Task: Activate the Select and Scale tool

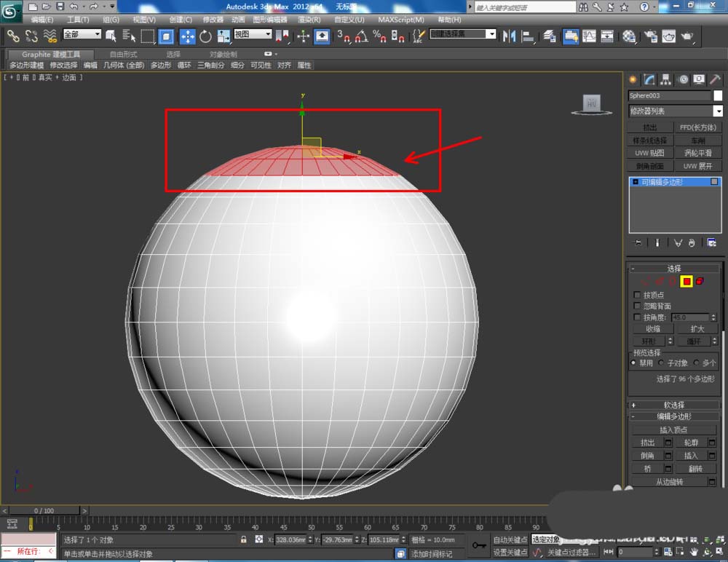Action: click(223, 36)
